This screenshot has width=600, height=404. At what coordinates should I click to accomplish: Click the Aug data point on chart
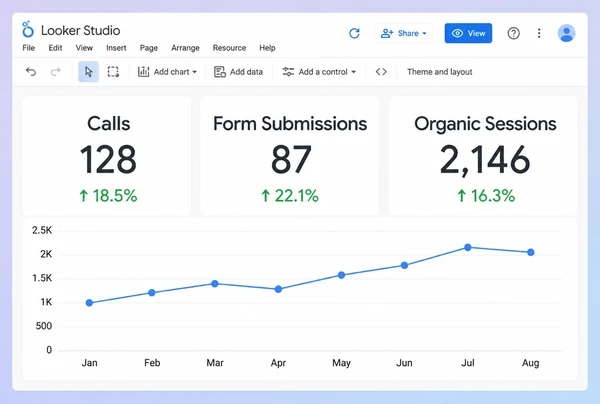click(530, 252)
